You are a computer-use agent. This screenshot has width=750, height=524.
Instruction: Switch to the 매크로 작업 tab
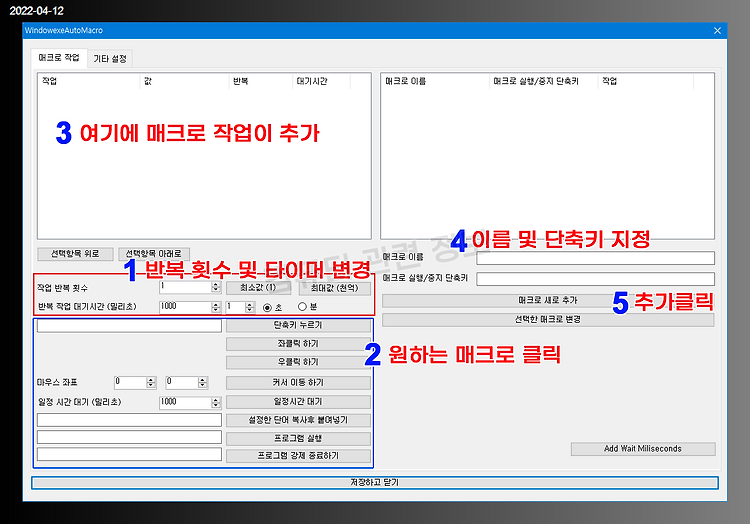[x=59, y=58]
